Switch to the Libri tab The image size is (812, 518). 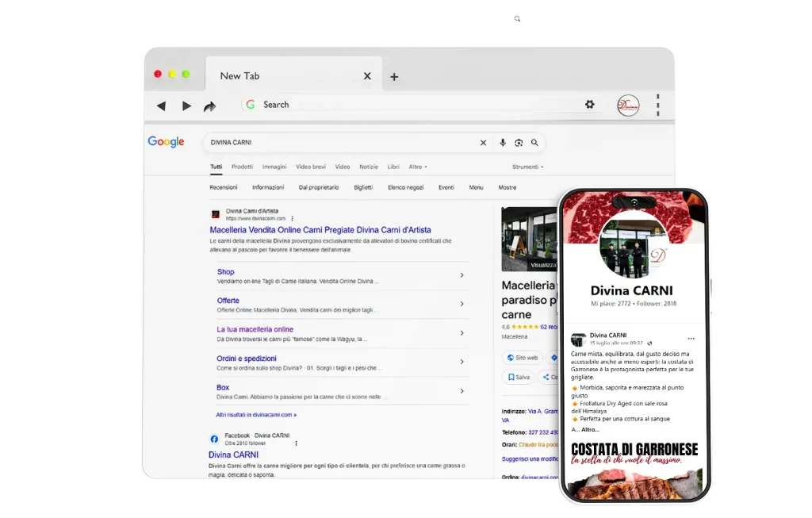tap(393, 167)
